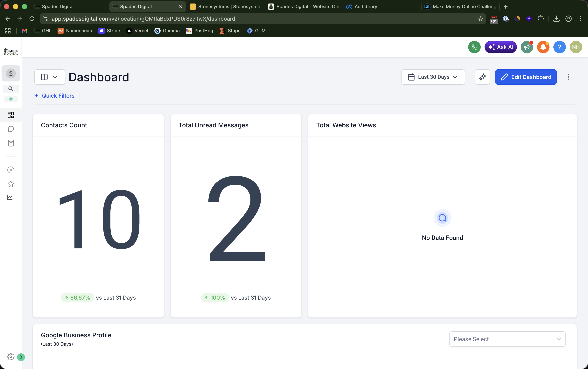Click the Ask AI button

tap(500, 47)
